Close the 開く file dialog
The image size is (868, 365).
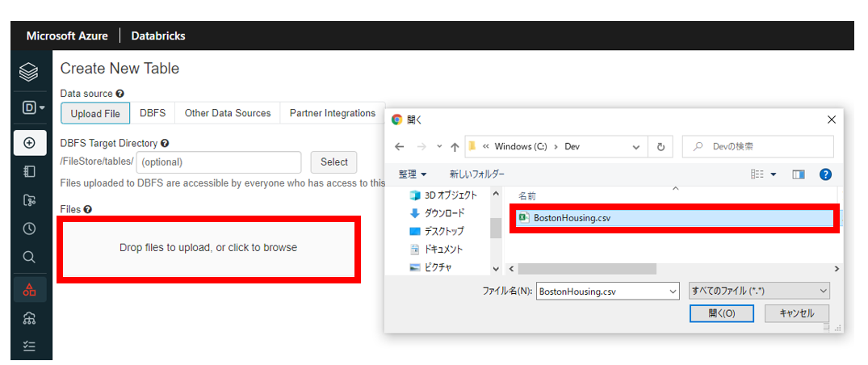[831, 120]
